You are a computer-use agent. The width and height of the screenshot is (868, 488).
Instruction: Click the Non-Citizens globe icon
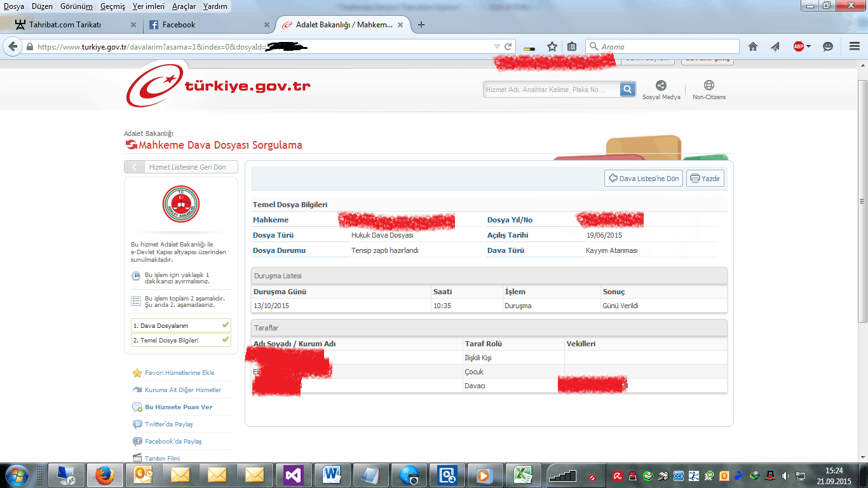709,85
